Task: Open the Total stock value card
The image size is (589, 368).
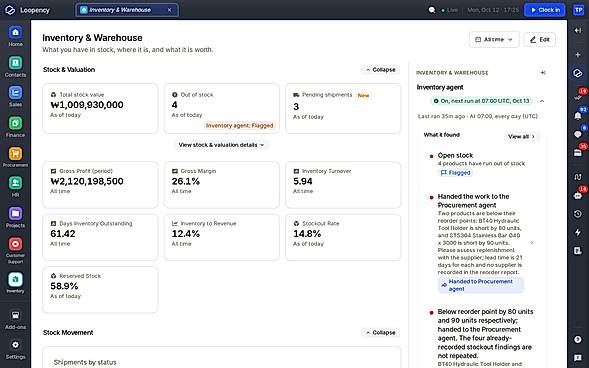Action: 100,109
